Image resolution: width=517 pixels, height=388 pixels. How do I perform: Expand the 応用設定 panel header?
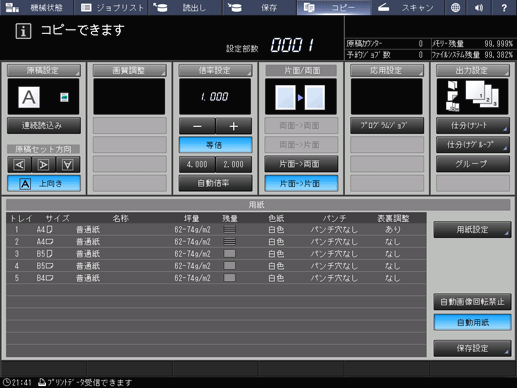coord(387,70)
